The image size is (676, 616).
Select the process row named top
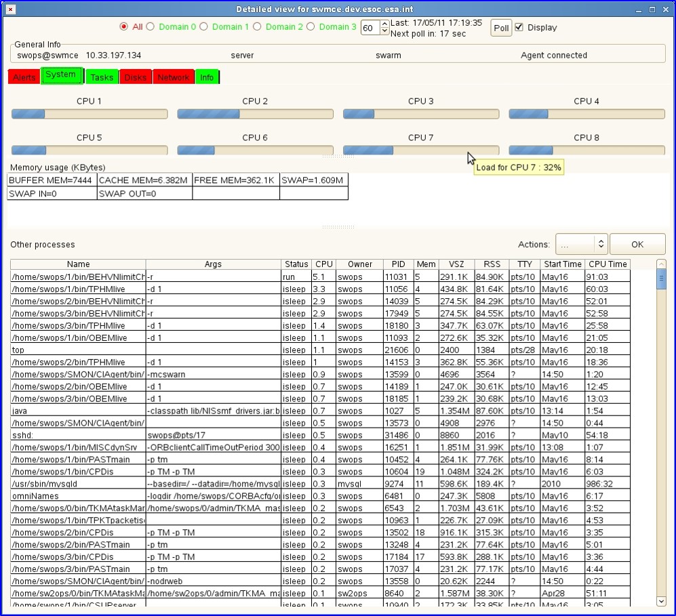pyautogui.click(x=320, y=350)
